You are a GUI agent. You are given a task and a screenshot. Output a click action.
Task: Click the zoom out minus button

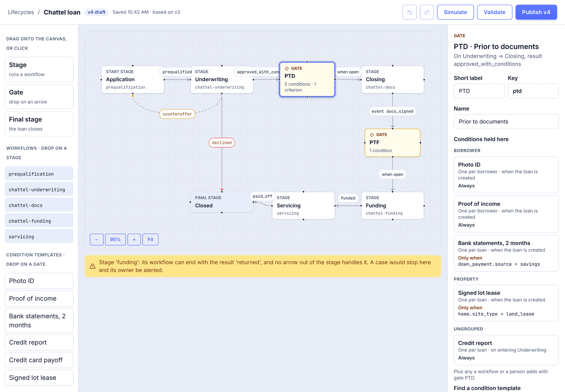tap(97, 239)
